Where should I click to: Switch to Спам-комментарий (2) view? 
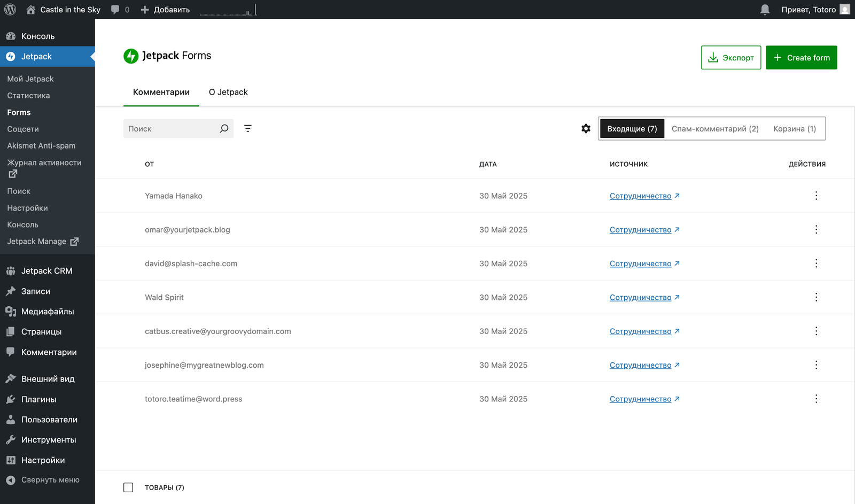pos(714,129)
